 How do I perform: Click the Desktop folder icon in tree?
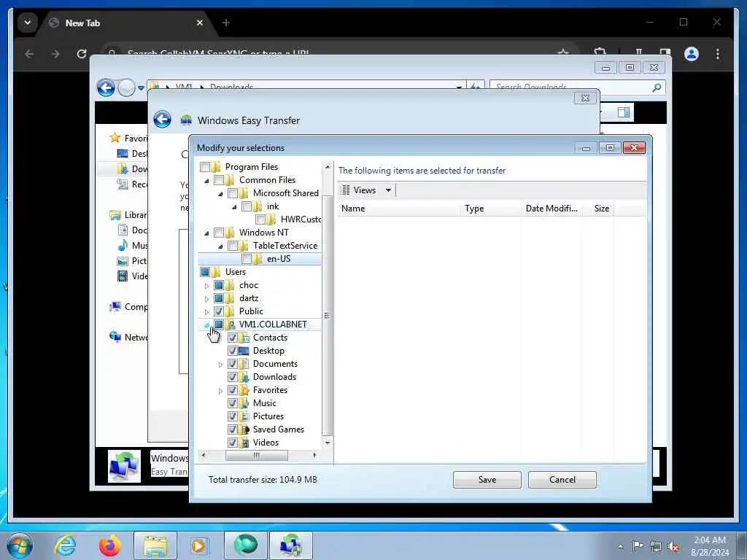[x=244, y=351]
